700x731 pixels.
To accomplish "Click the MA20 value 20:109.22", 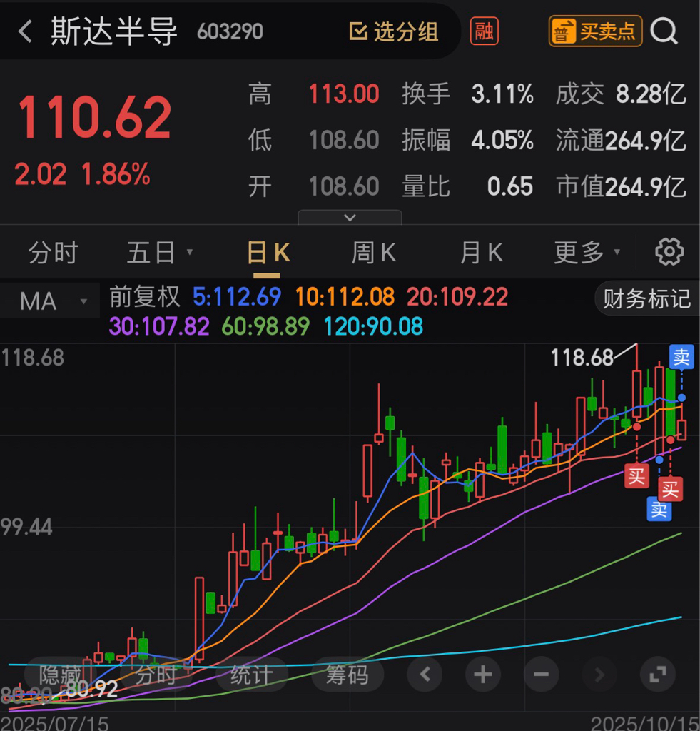I will tap(457, 296).
